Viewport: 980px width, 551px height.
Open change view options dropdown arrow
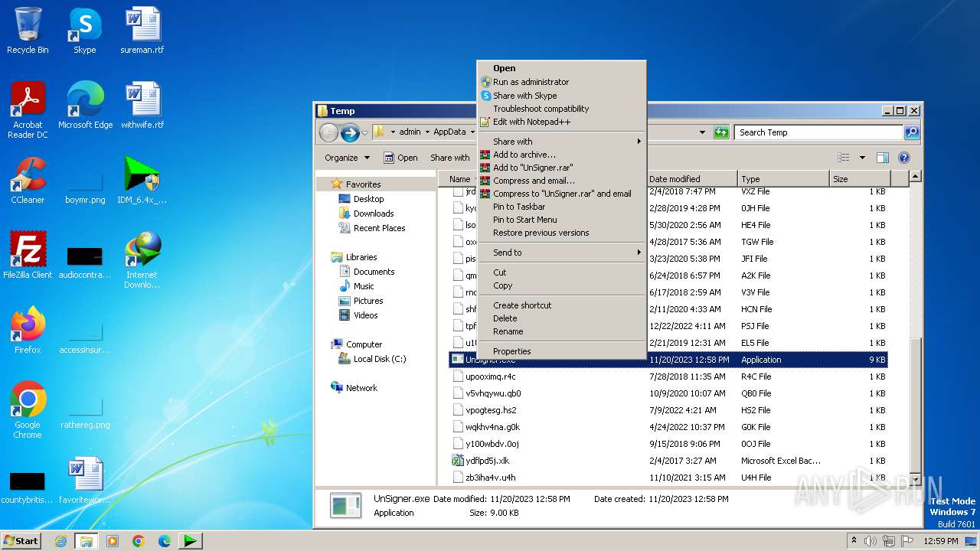pyautogui.click(x=862, y=158)
